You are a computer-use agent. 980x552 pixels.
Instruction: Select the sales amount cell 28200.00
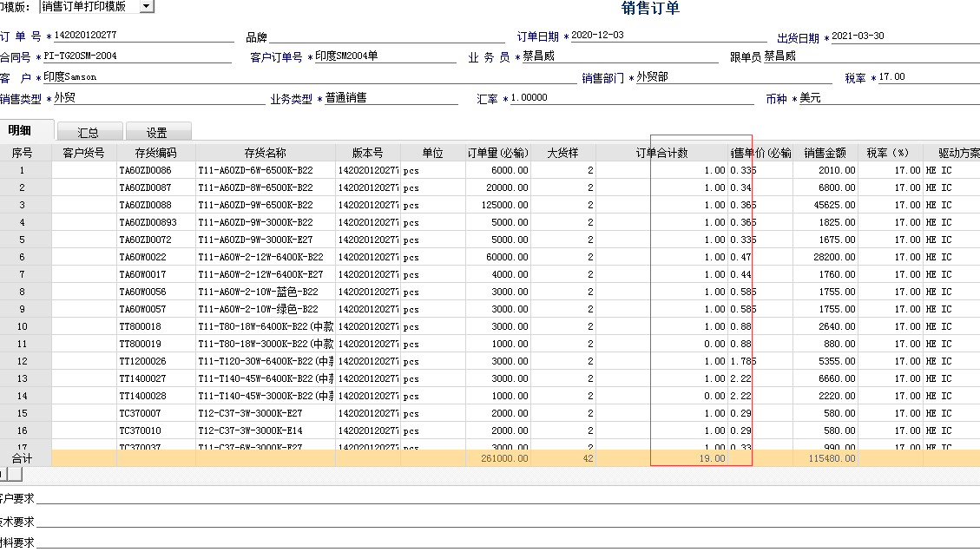tap(825, 257)
